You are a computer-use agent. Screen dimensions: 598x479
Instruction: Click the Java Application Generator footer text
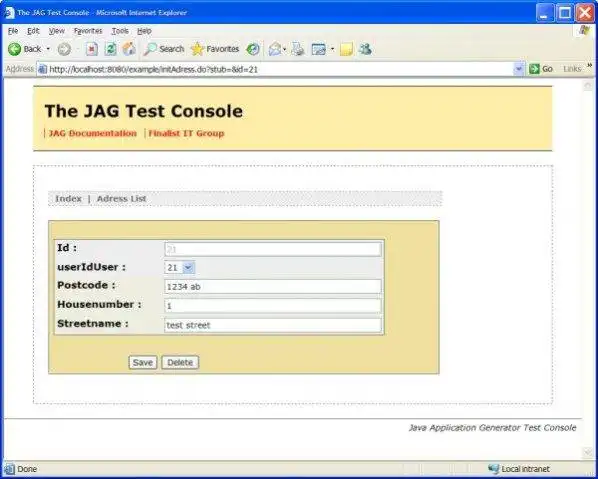click(492, 428)
